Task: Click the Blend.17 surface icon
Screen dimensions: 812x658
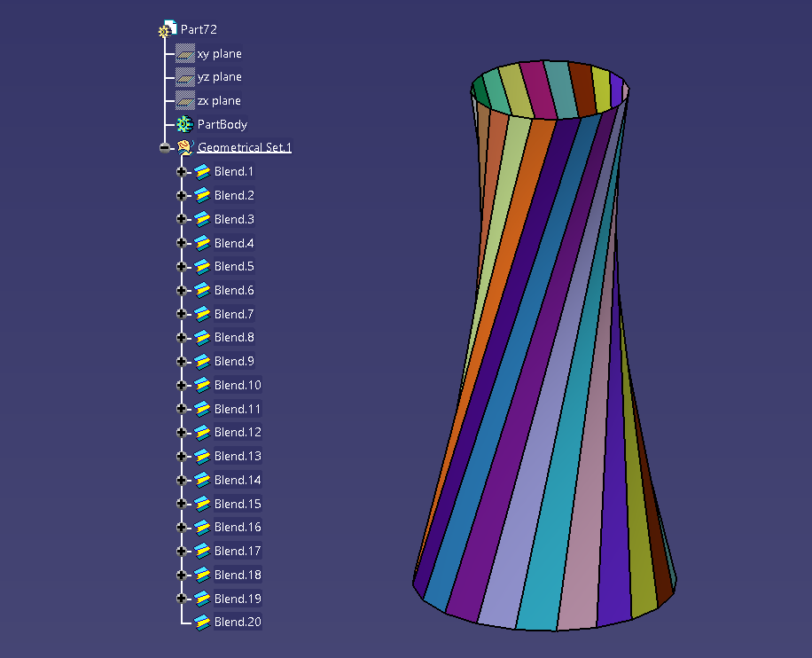Action: point(202,551)
